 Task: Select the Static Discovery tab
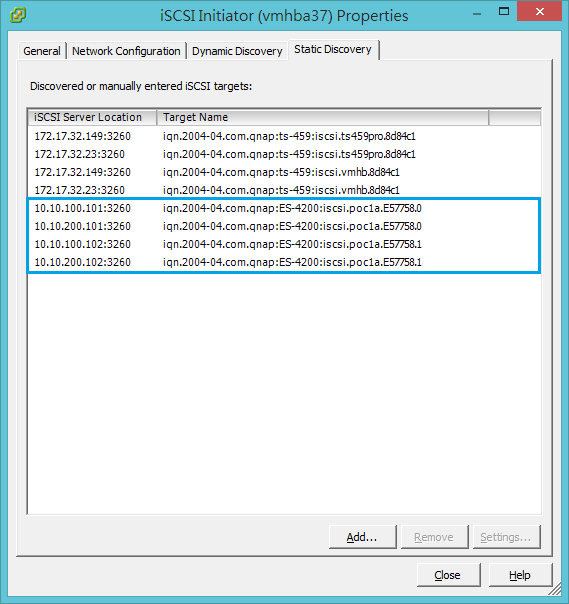pyautogui.click(x=333, y=49)
